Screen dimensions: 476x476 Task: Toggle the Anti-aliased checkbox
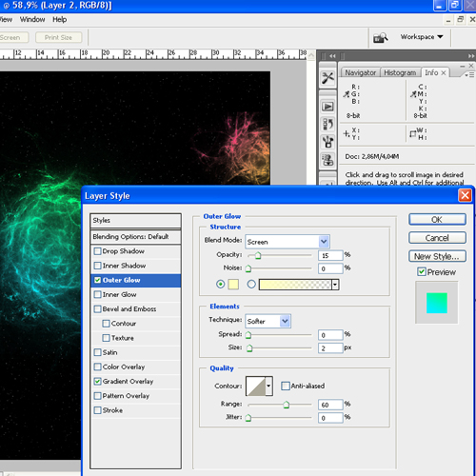286,386
